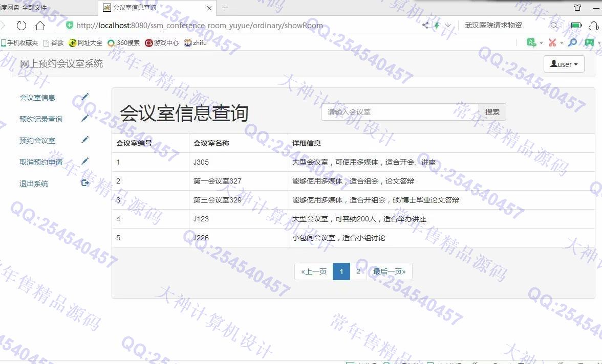Click the browser home icon

pos(40,26)
